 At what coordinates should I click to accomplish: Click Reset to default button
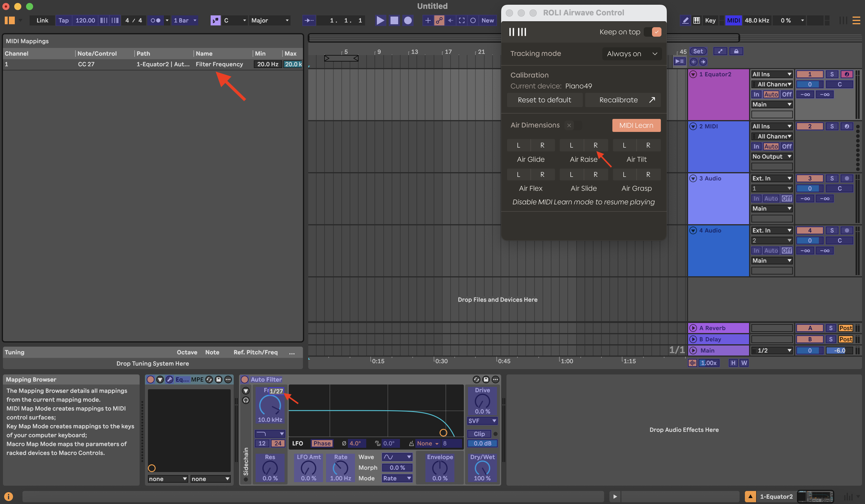click(x=544, y=100)
